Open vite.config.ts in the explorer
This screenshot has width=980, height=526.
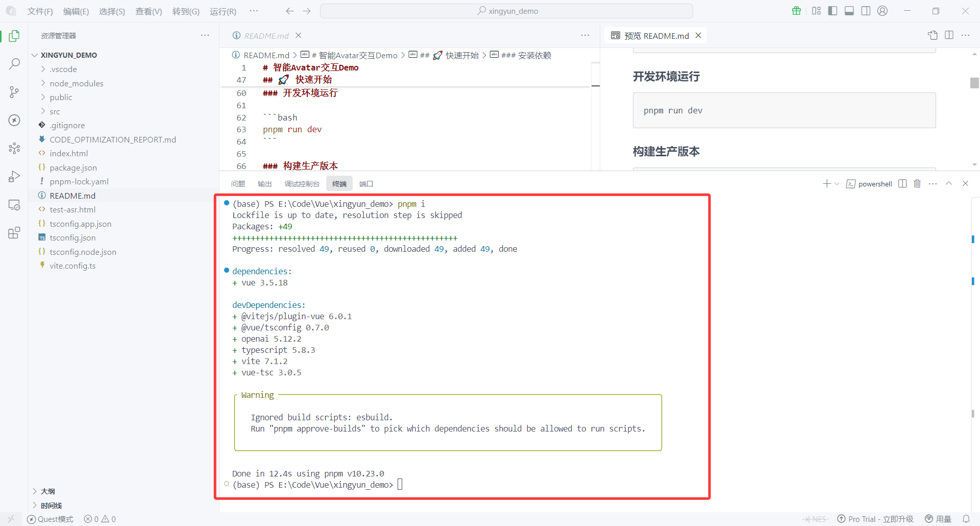(x=72, y=266)
